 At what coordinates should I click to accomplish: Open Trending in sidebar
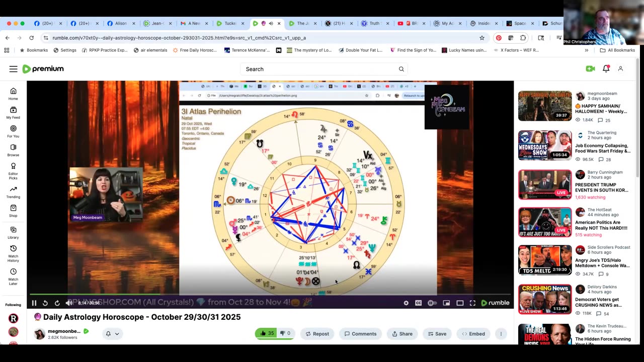click(13, 192)
